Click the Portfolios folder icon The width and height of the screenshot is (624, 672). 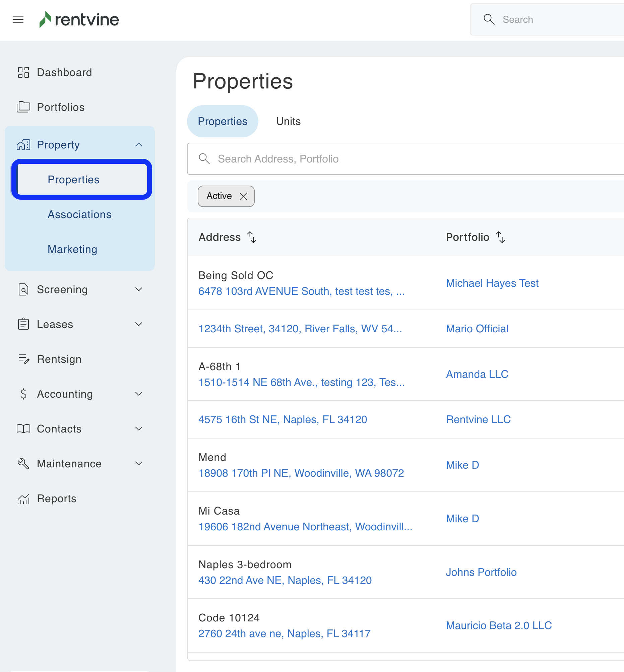(x=23, y=107)
